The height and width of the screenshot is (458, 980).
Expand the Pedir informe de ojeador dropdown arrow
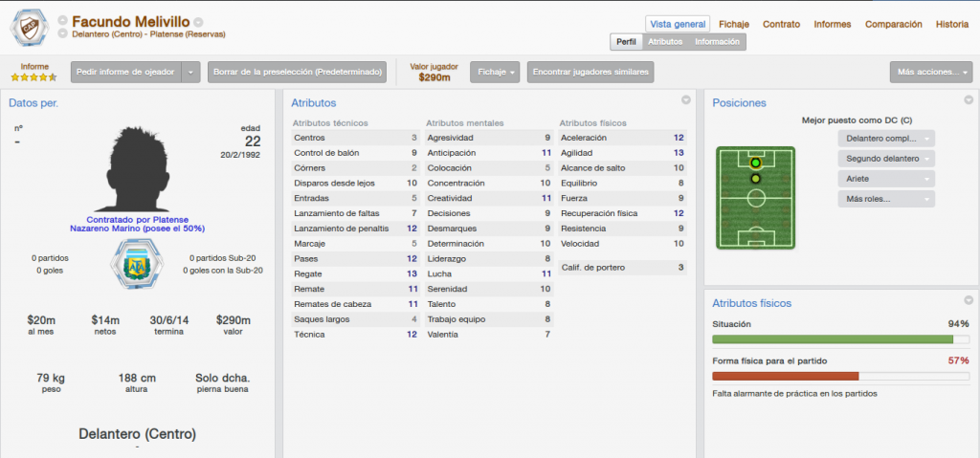(x=190, y=72)
